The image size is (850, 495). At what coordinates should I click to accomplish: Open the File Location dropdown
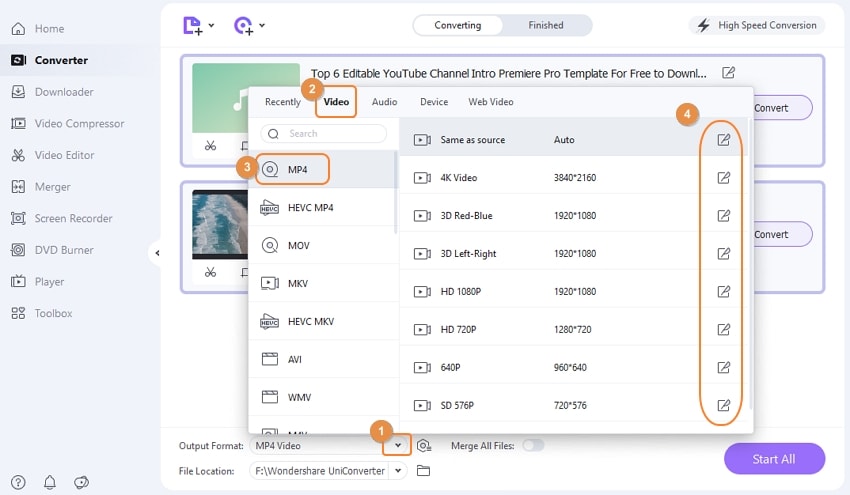[398, 471]
